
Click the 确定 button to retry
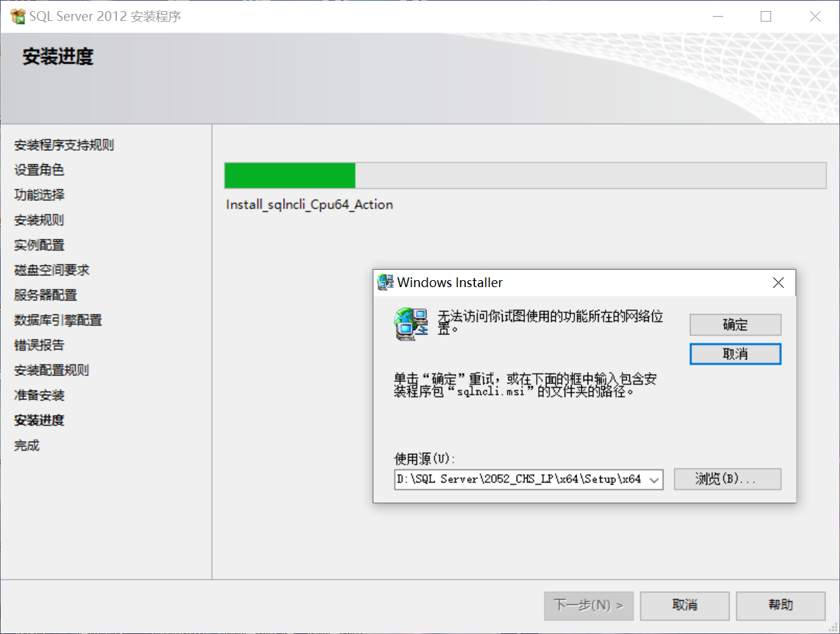736,325
